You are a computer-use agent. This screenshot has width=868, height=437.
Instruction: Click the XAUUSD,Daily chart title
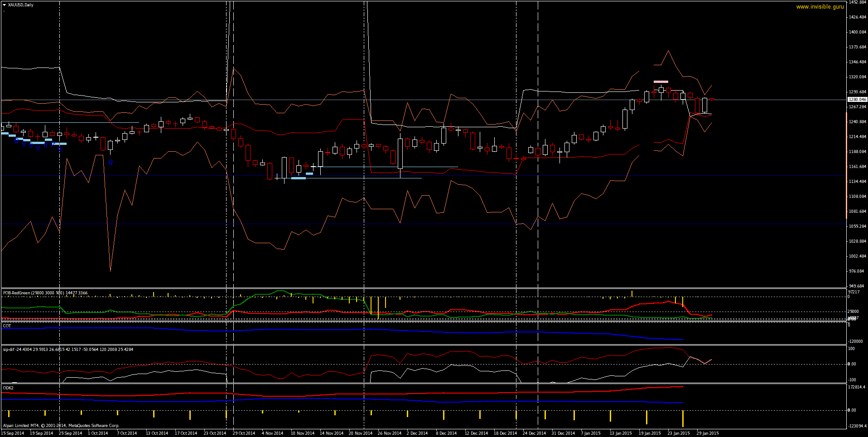(21, 5)
